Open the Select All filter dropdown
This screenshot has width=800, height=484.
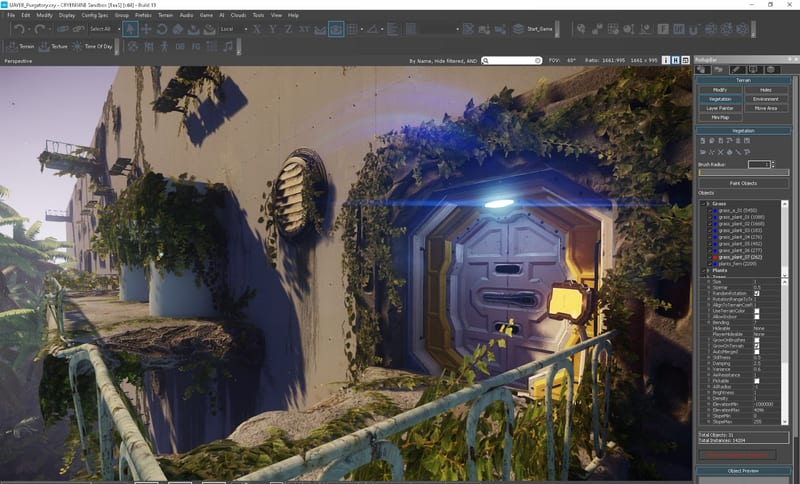tap(105, 29)
